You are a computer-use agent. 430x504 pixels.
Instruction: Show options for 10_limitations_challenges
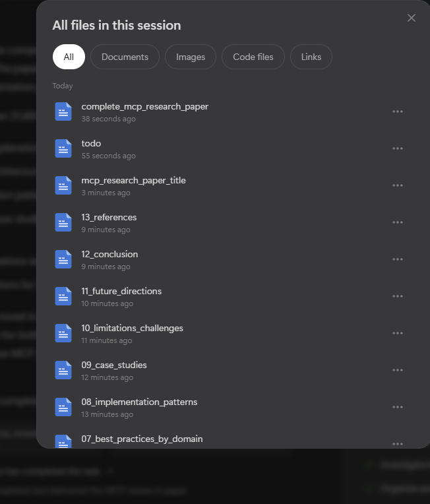(x=398, y=333)
